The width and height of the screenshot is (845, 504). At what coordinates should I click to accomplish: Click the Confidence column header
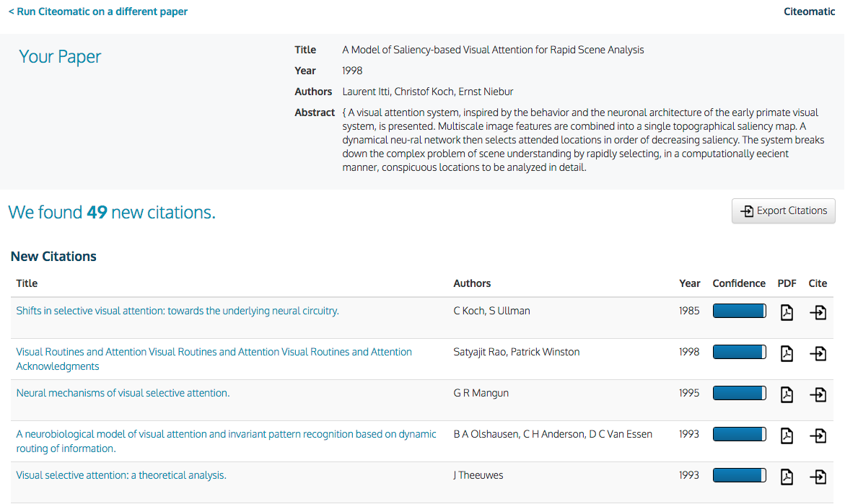click(x=738, y=283)
